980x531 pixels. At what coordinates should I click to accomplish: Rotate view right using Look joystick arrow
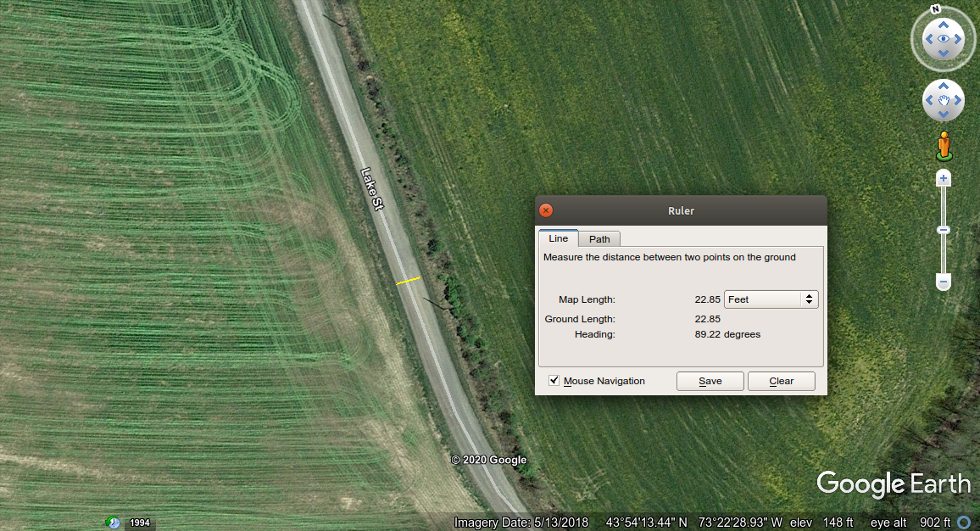pyautogui.click(x=959, y=39)
